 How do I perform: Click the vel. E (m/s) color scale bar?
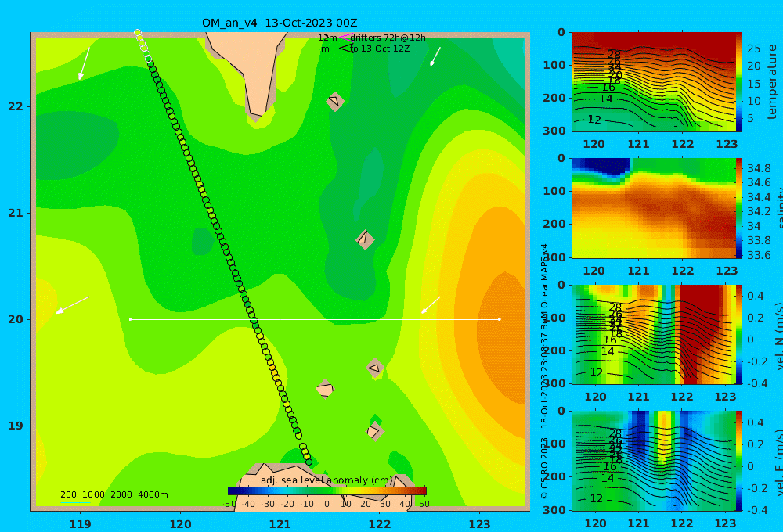point(739,461)
